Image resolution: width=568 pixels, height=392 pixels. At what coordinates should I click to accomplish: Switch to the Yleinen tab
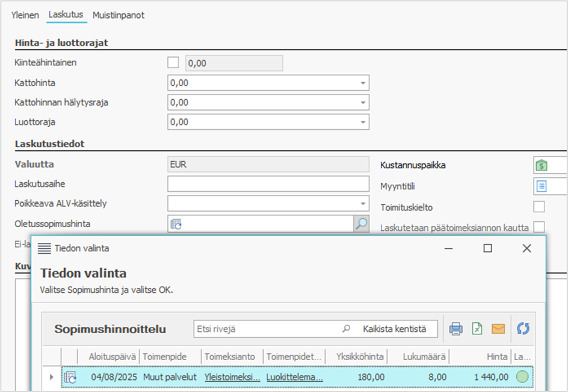[x=25, y=15]
